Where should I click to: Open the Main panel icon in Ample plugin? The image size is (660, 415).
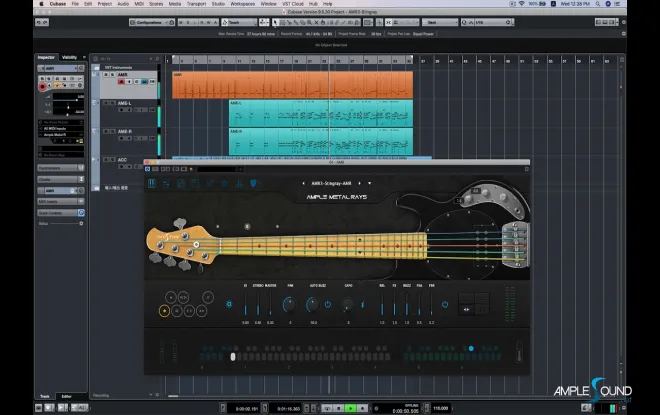152,183
